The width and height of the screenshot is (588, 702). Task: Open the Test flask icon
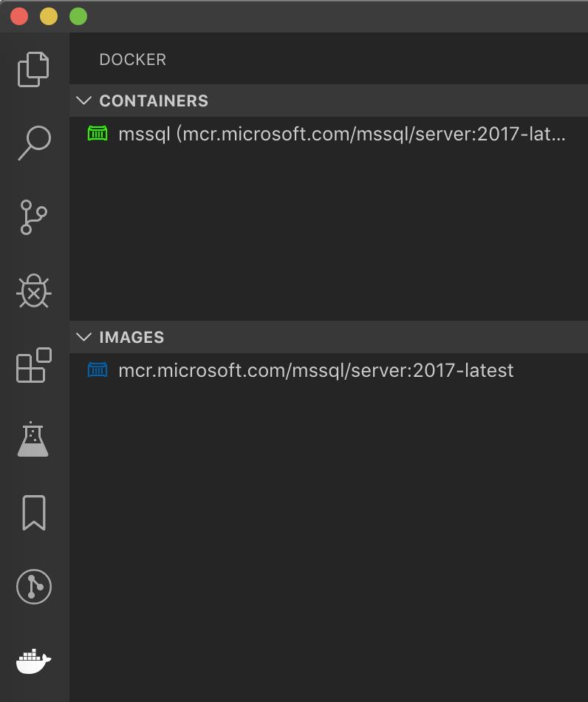click(x=33, y=439)
